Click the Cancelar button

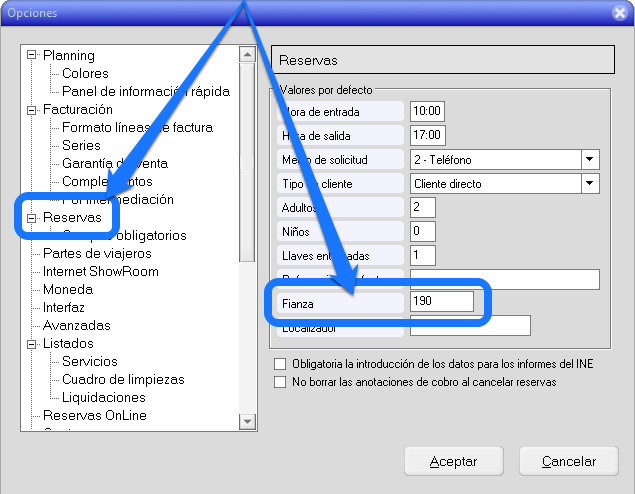pos(569,461)
